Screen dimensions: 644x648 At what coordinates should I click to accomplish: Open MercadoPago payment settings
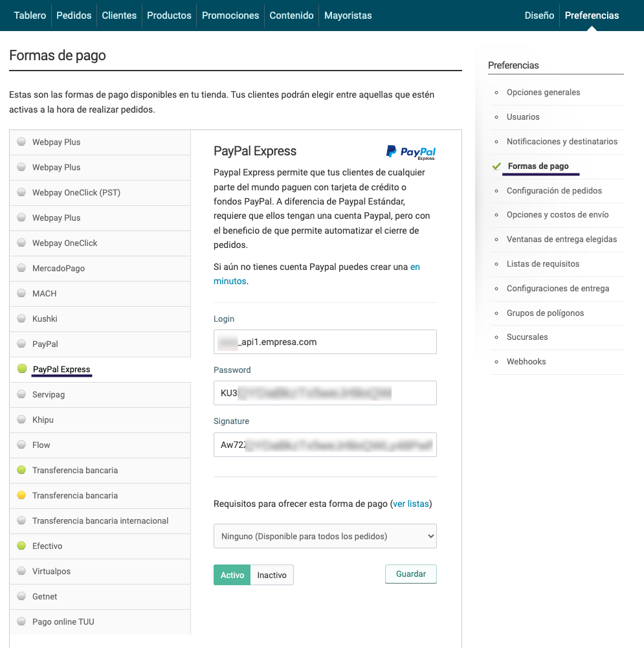tap(100, 268)
